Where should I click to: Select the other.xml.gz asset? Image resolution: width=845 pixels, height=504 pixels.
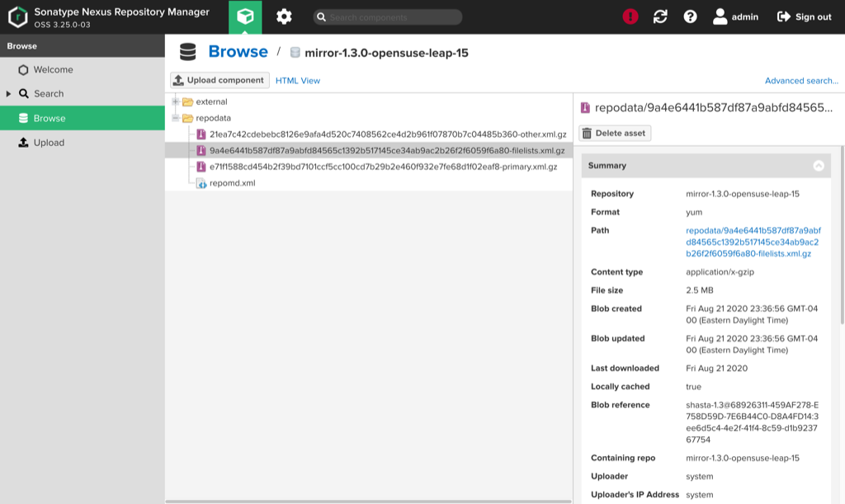(x=388, y=134)
